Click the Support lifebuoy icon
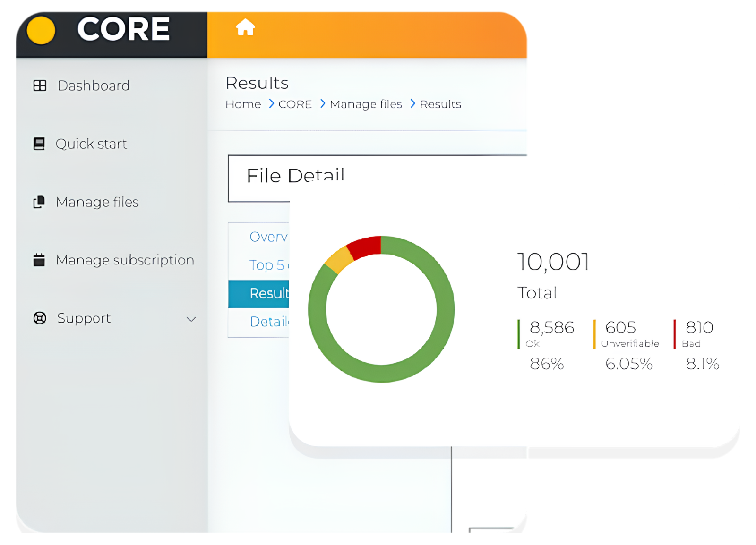The height and width of the screenshot is (545, 756). 40,318
